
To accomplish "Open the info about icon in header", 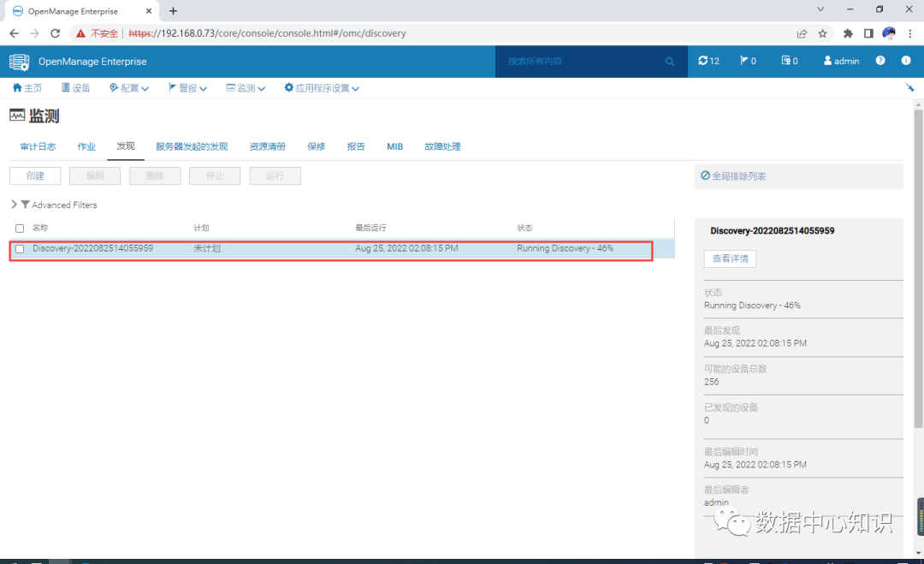I will click(906, 61).
